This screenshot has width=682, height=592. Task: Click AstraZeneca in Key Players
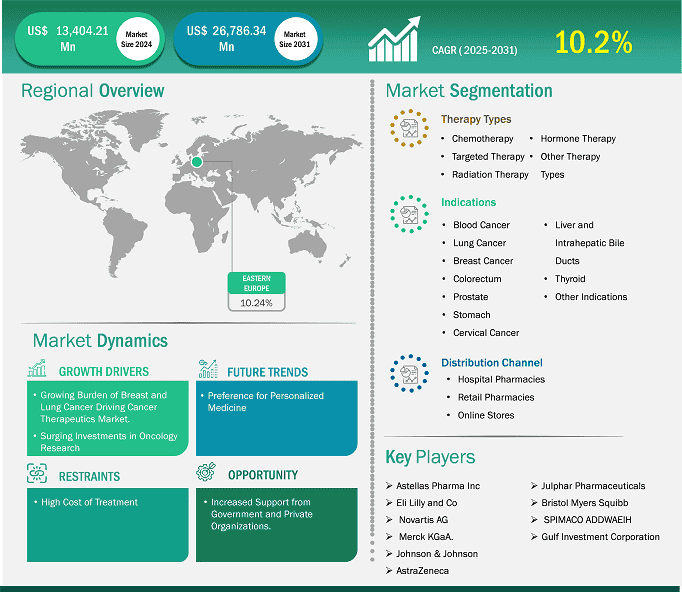point(422,571)
